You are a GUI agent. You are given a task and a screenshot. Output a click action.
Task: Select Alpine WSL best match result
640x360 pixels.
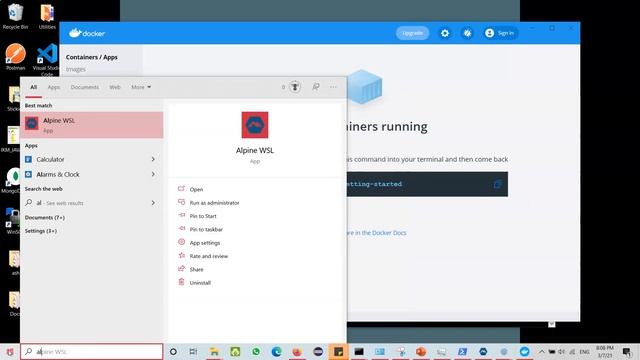[x=92, y=125]
